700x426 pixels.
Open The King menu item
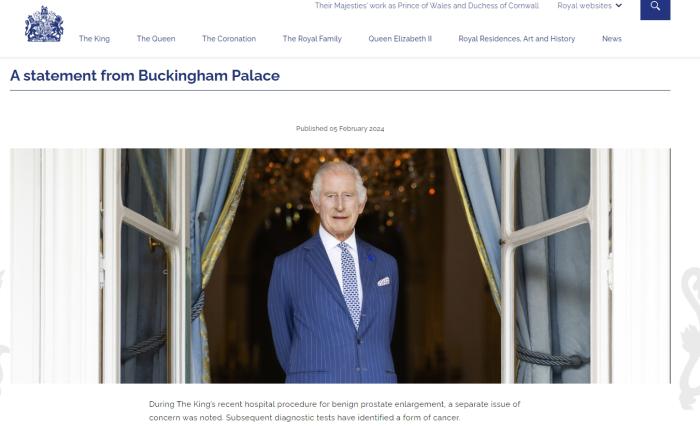pos(94,39)
